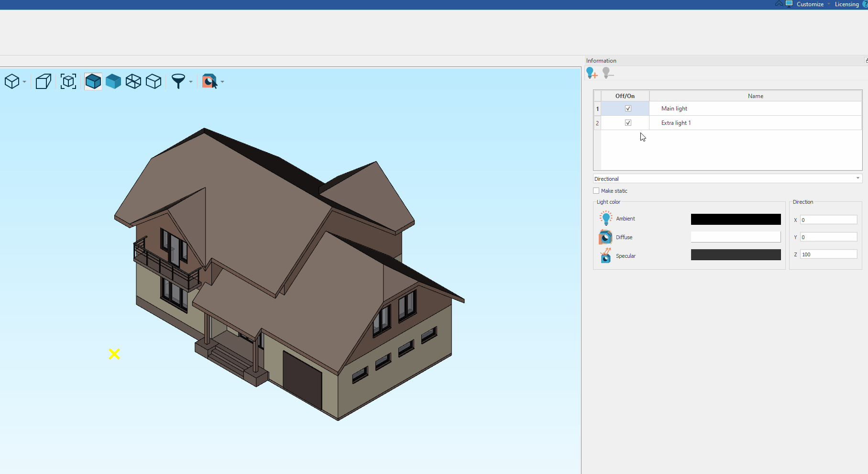Toggle the Extra light 1 checkbox
The image size is (868, 474).
tap(628, 123)
